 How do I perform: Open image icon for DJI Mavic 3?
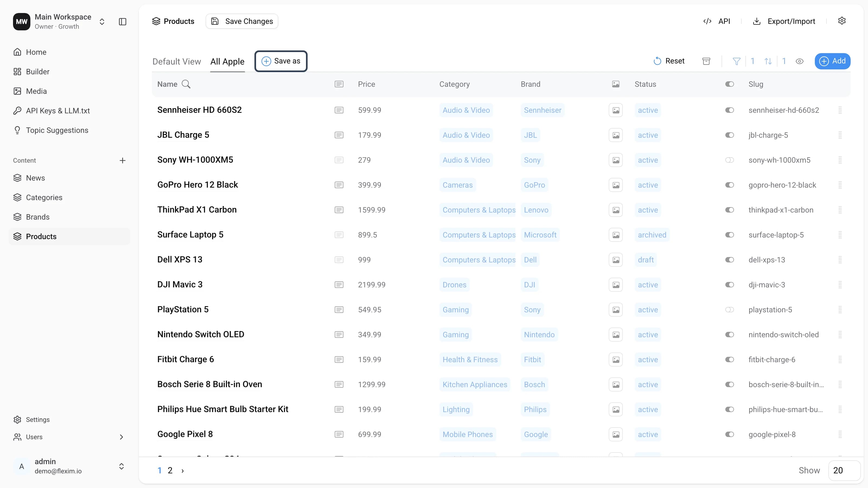pos(616,285)
